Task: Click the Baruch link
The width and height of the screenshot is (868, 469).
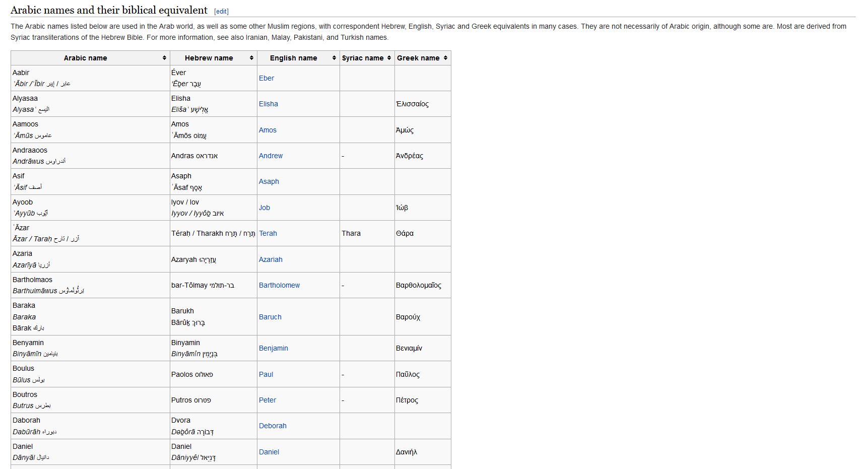Action: 270,317
